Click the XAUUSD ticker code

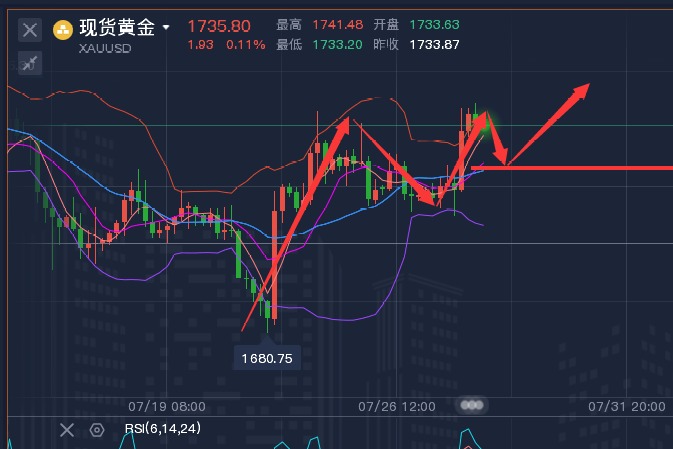click(x=102, y=48)
